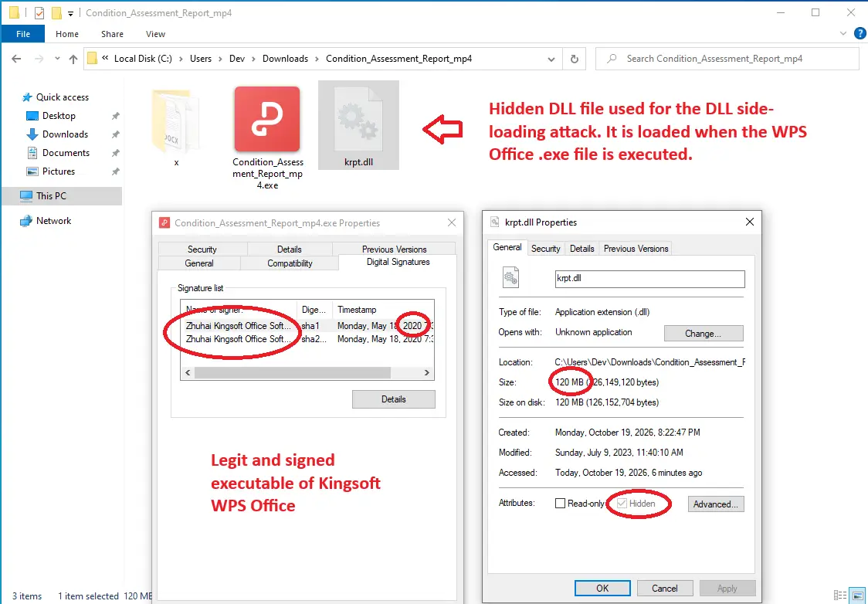This screenshot has height=604, width=868.
Task: Refresh the current folder view
Action: tap(574, 59)
